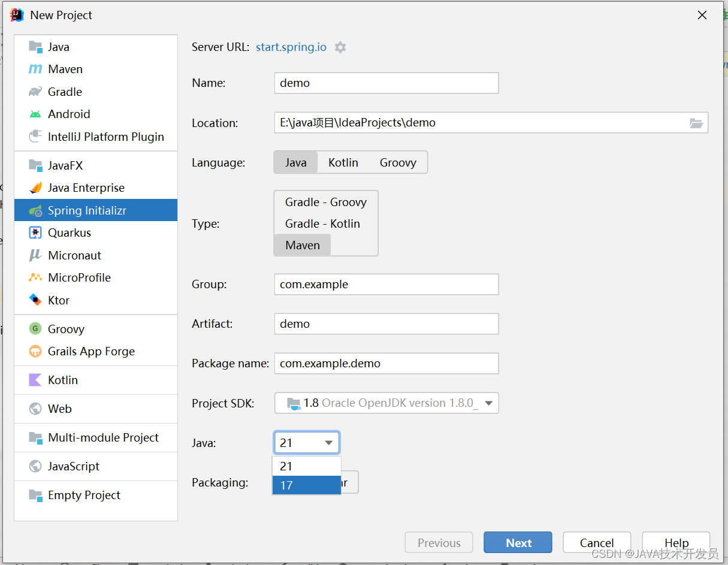Focus the Artifact input field
Screen dimensions: 728x565
tap(386, 324)
